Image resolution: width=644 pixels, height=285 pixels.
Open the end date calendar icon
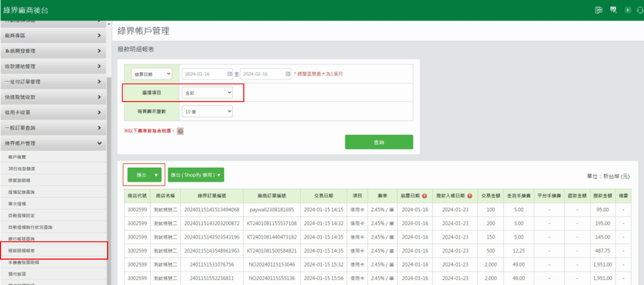point(288,74)
